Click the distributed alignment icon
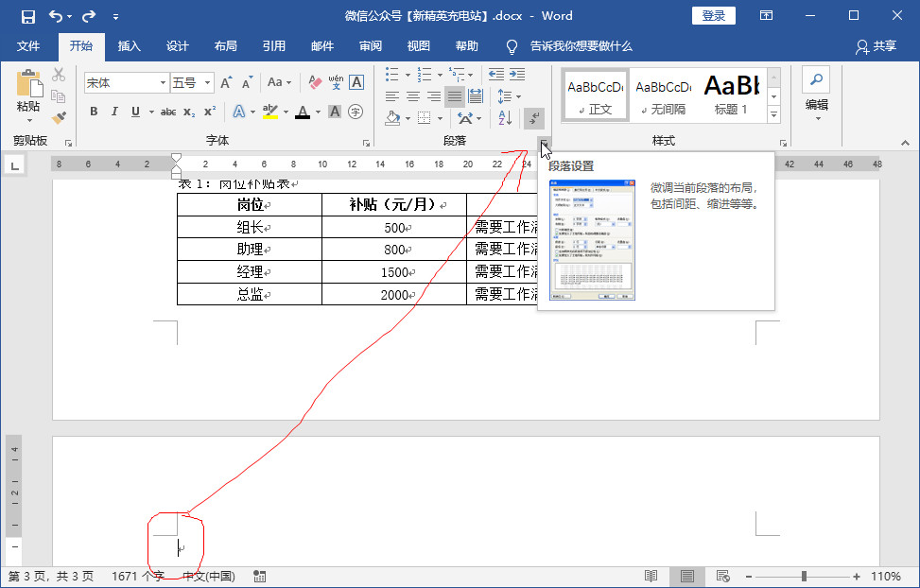Viewport: 920px width, 588px height. [476, 96]
